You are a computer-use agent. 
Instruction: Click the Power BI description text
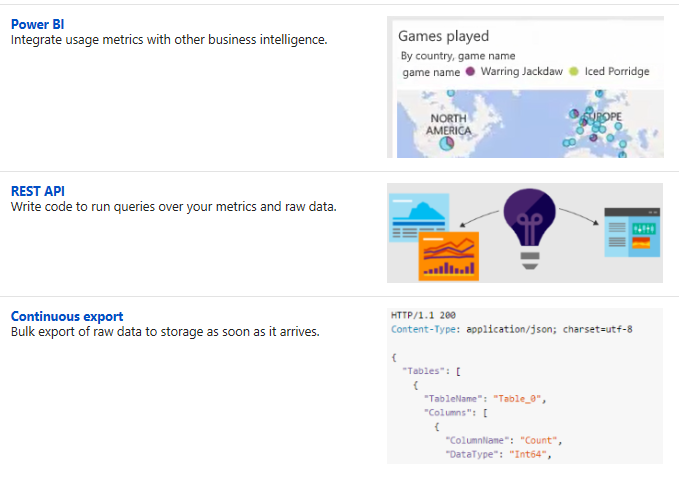(x=169, y=40)
